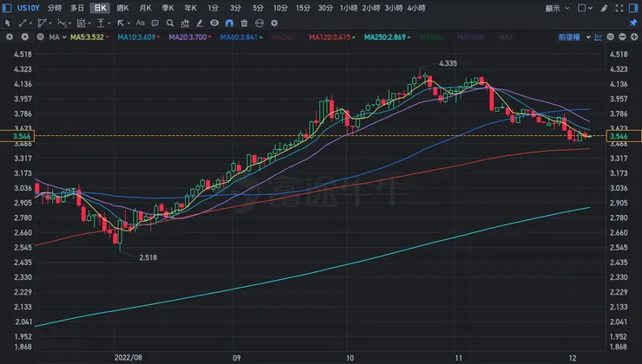
Task: Select the arrow annotation tool
Action: [121, 23]
